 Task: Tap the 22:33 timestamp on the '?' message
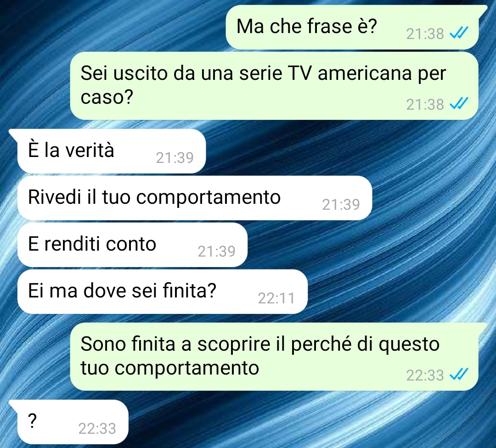click(97, 428)
